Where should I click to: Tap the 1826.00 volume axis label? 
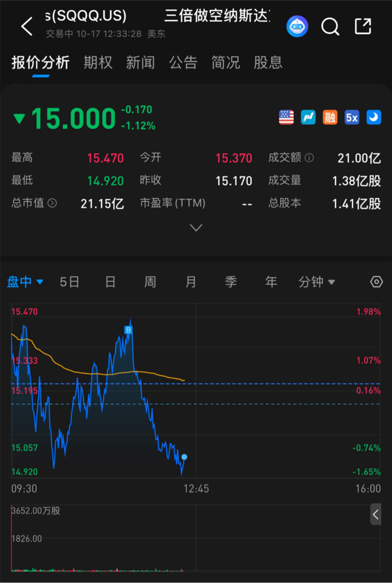coord(27,539)
